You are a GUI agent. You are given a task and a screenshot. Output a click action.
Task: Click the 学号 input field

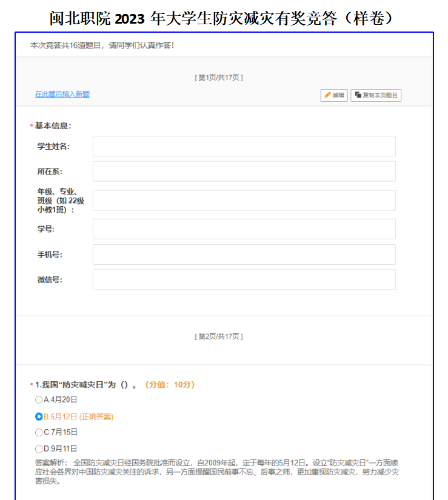coord(244,229)
